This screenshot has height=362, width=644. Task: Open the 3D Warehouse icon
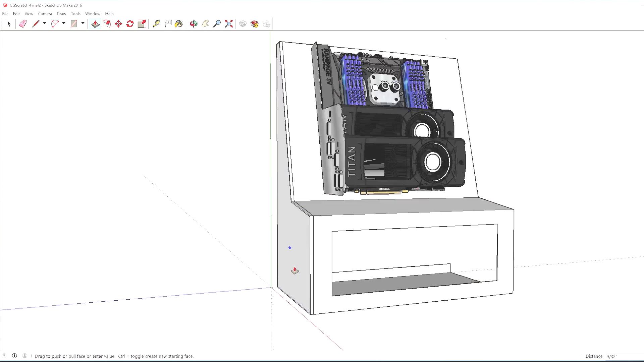[243, 24]
